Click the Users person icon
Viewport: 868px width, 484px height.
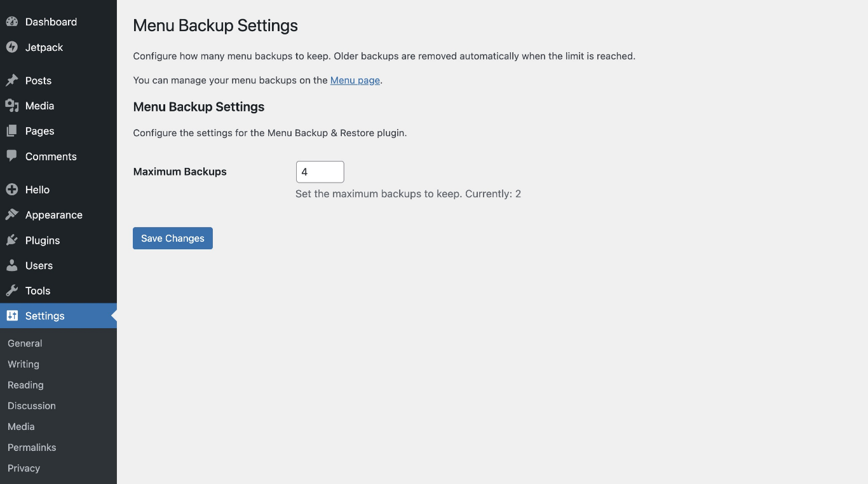pyautogui.click(x=12, y=265)
